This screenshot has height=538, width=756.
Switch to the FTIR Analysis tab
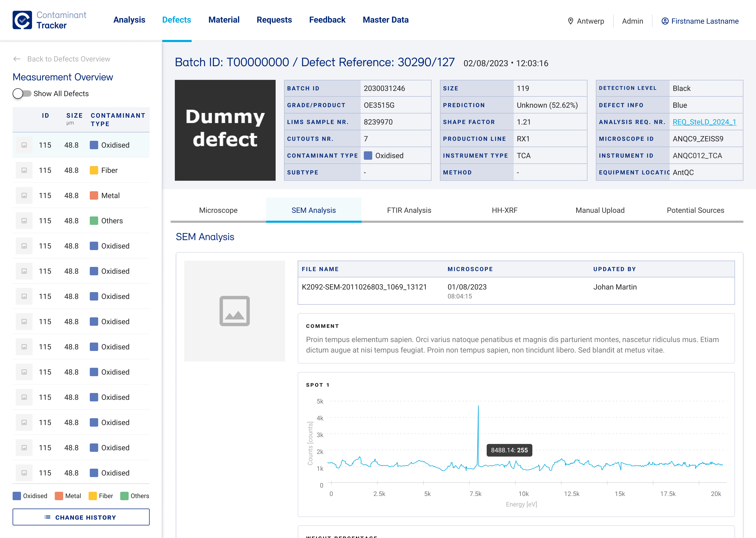[409, 210]
